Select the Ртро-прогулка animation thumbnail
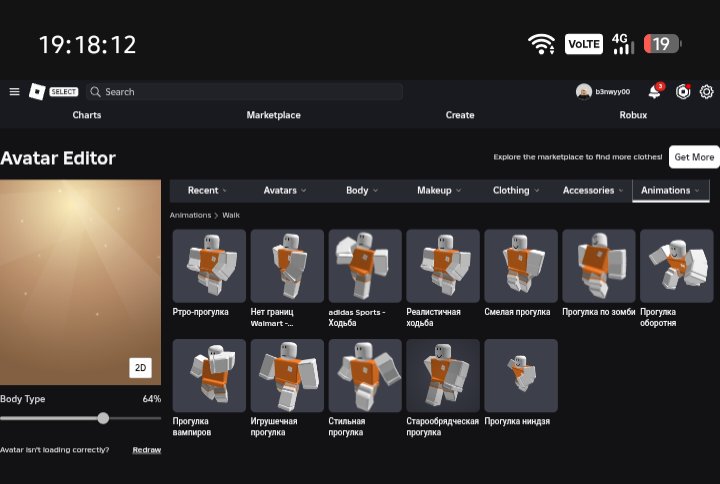The width and height of the screenshot is (720, 484). 209,266
